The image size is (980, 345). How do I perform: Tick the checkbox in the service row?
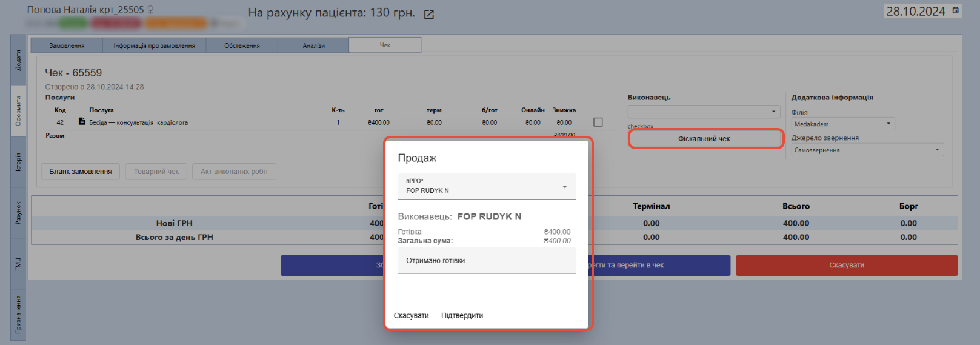pos(598,122)
